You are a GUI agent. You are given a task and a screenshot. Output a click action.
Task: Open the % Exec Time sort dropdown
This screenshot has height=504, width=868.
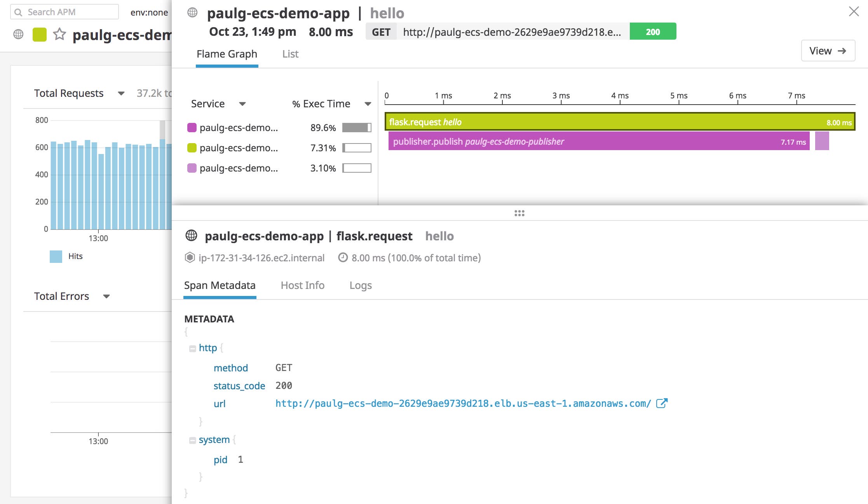coord(367,104)
